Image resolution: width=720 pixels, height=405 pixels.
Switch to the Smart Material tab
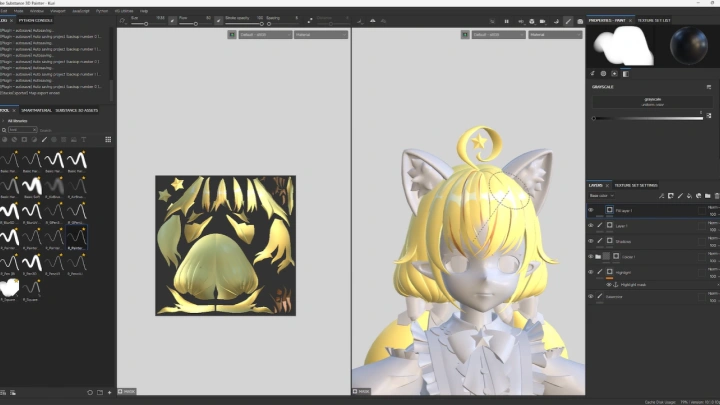pos(36,110)
